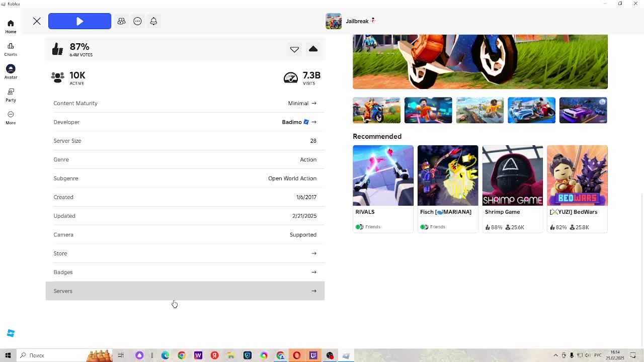Open Task View on the taskbar

[121, 355]
